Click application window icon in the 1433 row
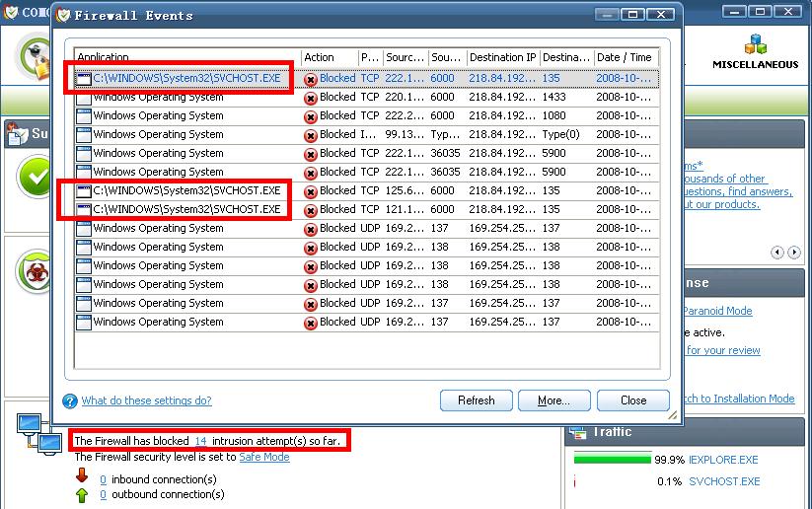The width and height of the screenshot is (812, 509). point(84,98)
